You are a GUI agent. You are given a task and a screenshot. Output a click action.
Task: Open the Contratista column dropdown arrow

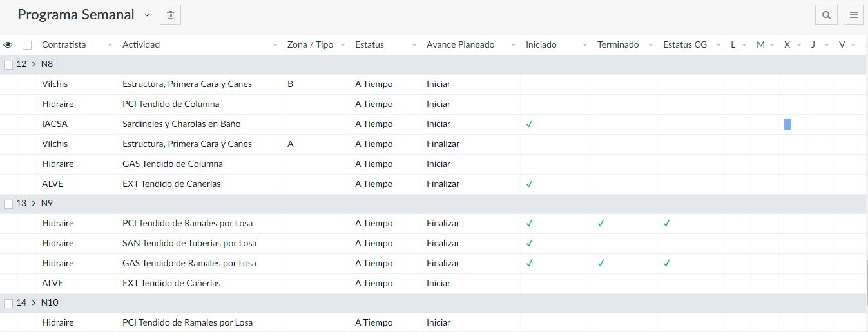tap(110, 45)
